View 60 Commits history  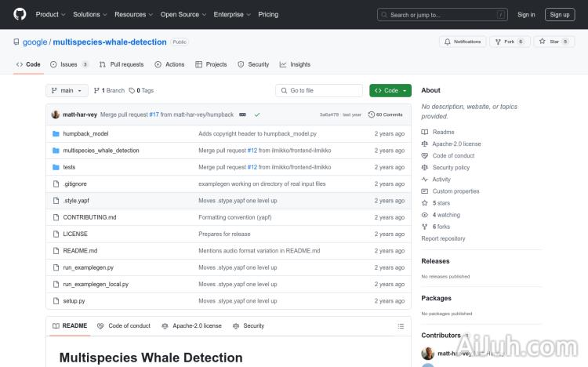point(386,114)
